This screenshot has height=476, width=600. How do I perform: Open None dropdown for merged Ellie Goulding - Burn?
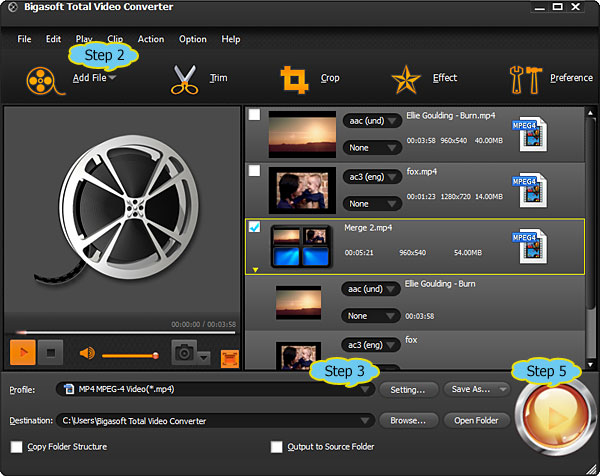(370, 316)
